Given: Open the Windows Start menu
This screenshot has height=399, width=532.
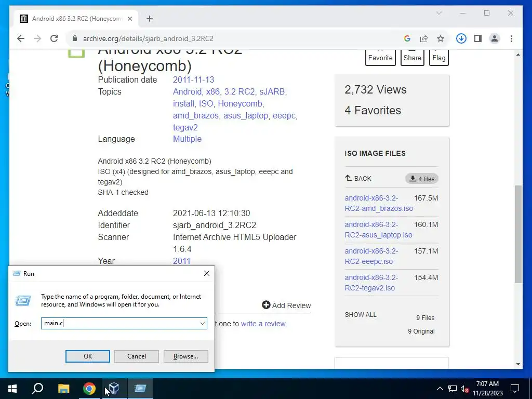Looking at the screenshot, I should [12, 389].
